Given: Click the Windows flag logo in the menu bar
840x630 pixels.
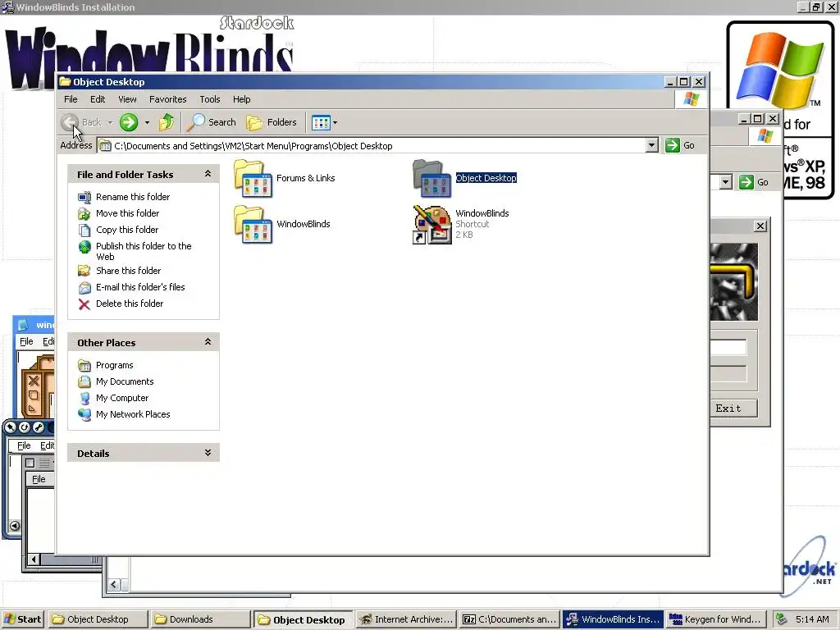Looking at the screenshot, I should point(691,99).
